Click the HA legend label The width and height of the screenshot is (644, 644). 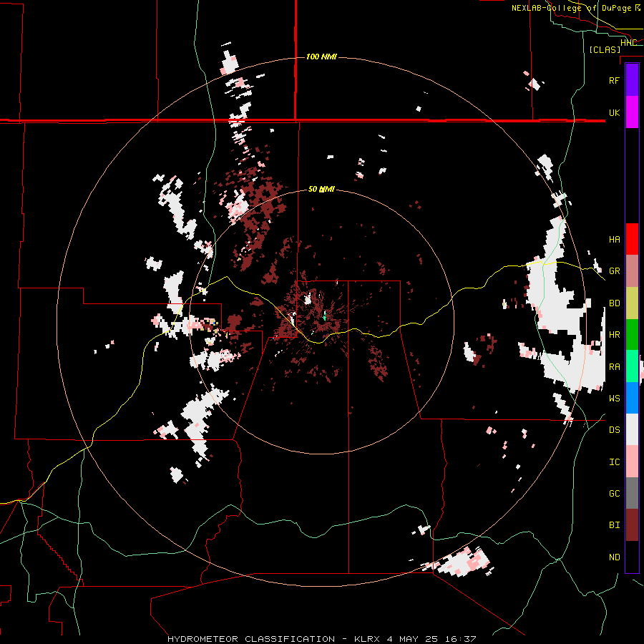(x=614, y=240)
